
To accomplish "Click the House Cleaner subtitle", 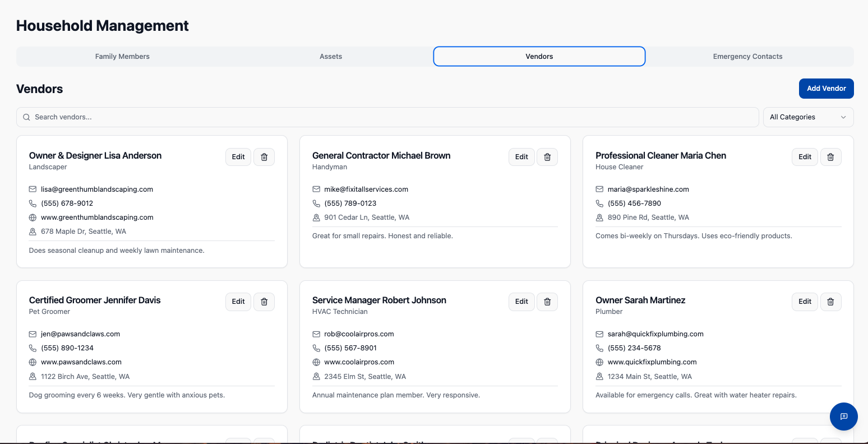I will [619, 167].
